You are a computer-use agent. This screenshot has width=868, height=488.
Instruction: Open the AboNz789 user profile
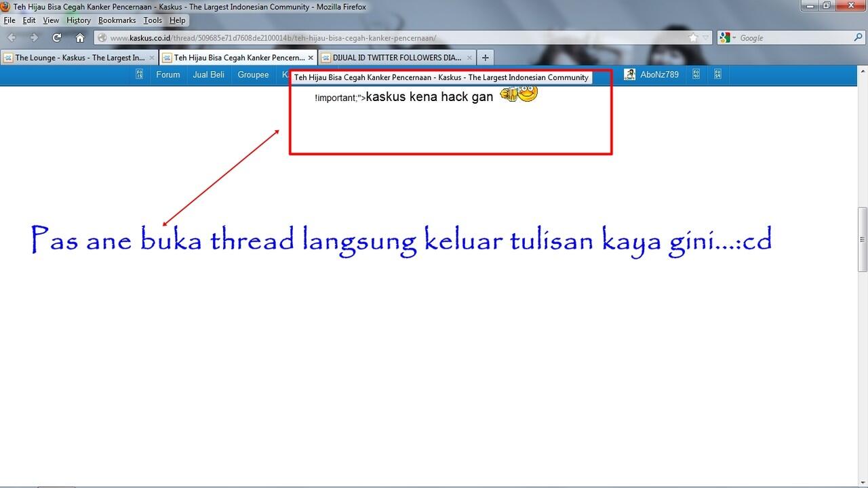(659, 75)
